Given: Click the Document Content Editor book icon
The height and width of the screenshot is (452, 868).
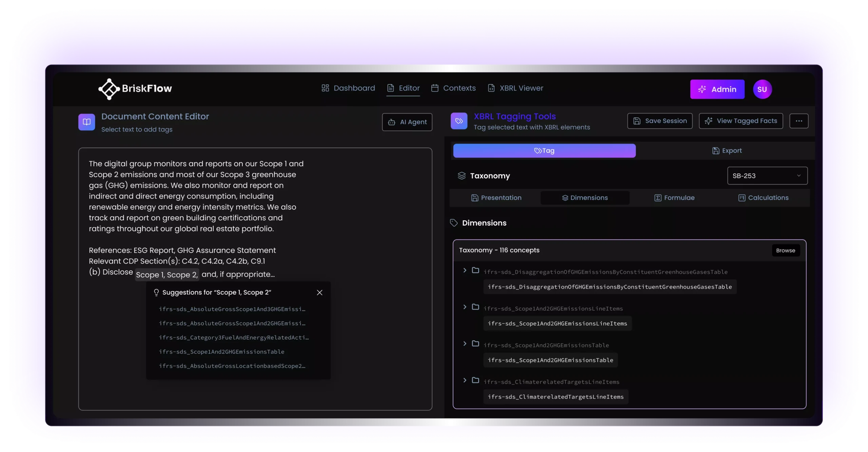Looking at the screenshot, I should click(x=87, y=122).
